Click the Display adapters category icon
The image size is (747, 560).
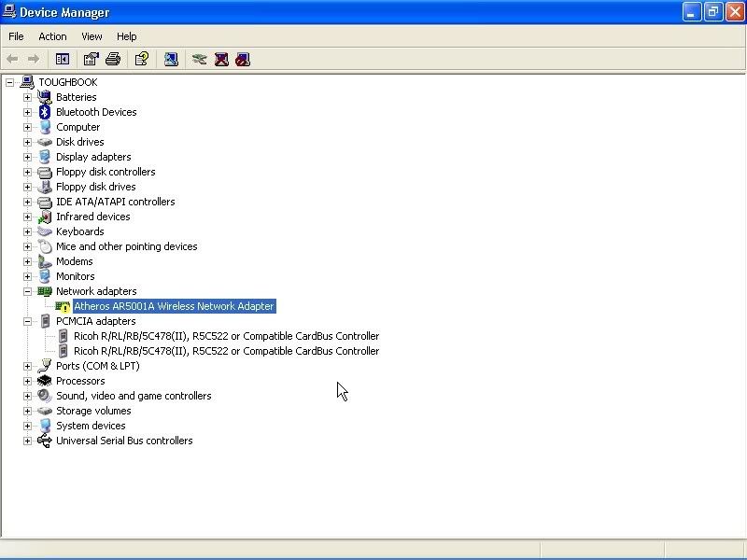(45, 157)
